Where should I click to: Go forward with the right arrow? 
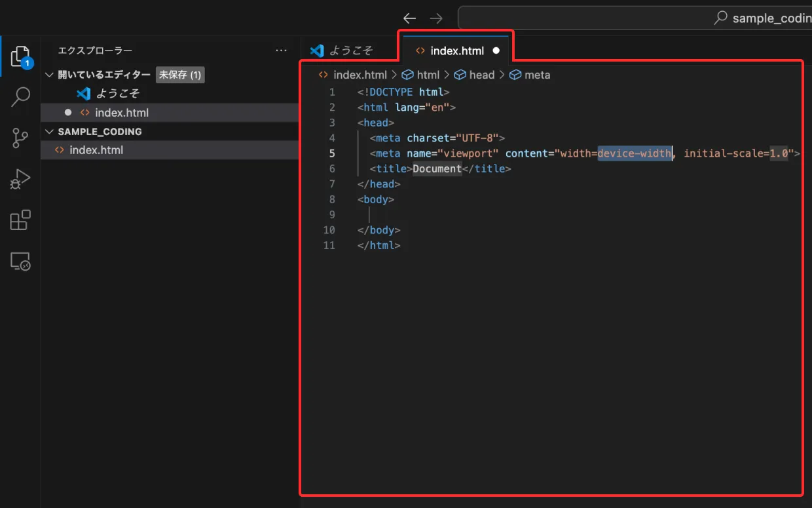point(435,18)
